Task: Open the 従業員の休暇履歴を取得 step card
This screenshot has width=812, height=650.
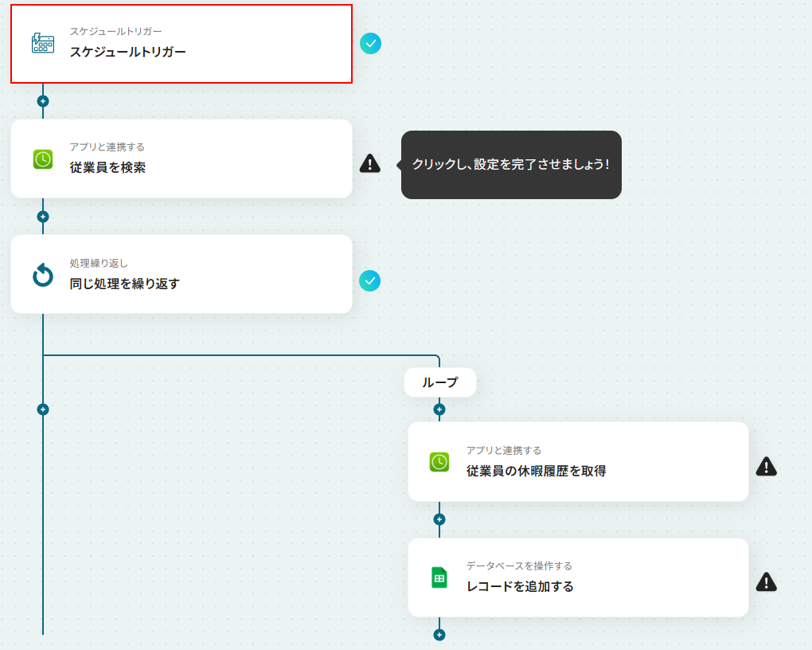Action: (578, 462)
